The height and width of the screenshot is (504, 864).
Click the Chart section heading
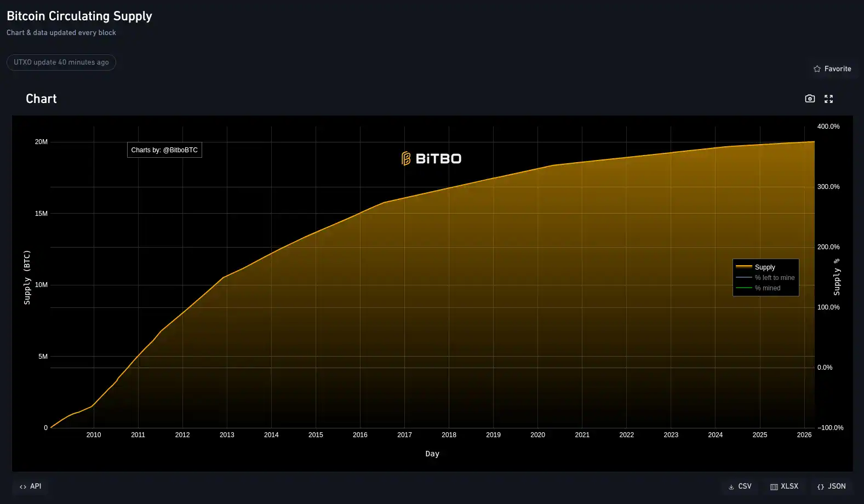(x=41, y=99)
